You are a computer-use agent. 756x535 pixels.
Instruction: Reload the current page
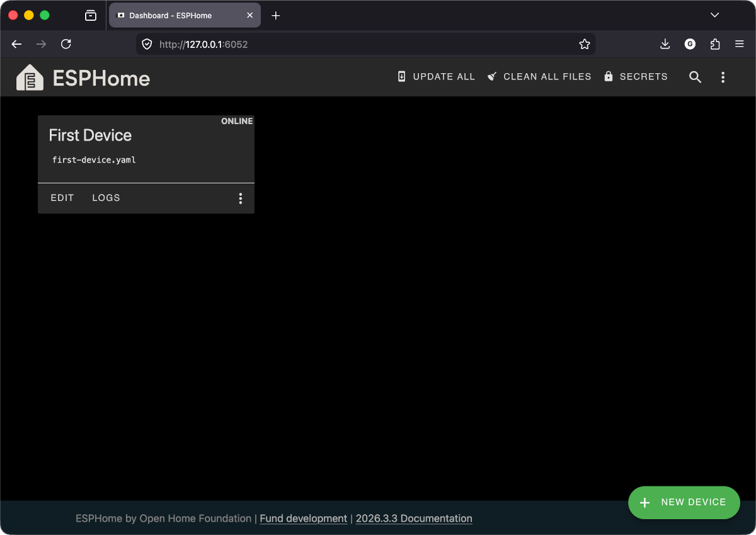66,44
